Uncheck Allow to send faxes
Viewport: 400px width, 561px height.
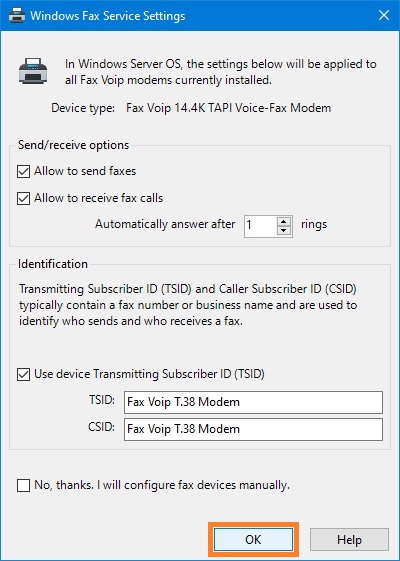pyautogui.click(x=23, y=171)
